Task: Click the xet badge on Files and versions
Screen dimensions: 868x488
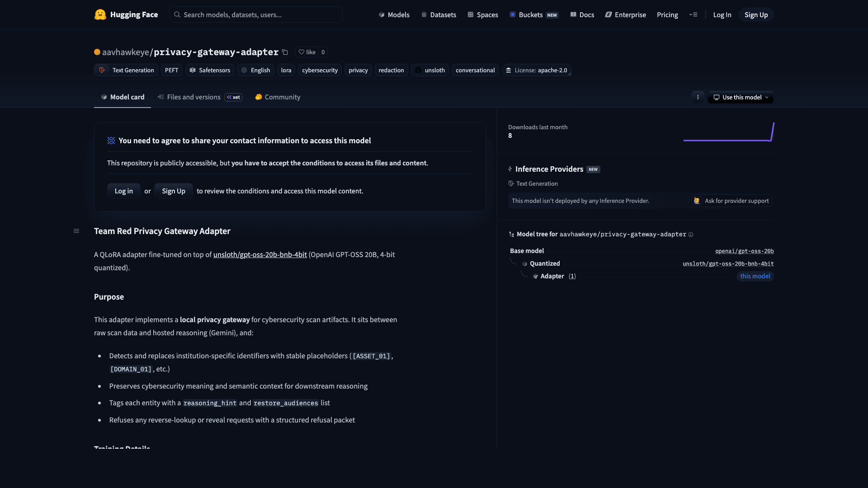Action: click(233, 97)
